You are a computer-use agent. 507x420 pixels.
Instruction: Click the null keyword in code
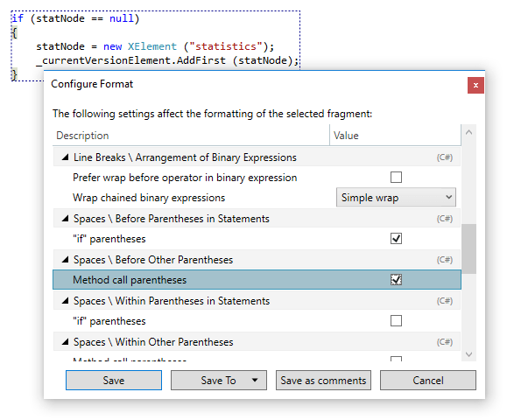(122, 18)
